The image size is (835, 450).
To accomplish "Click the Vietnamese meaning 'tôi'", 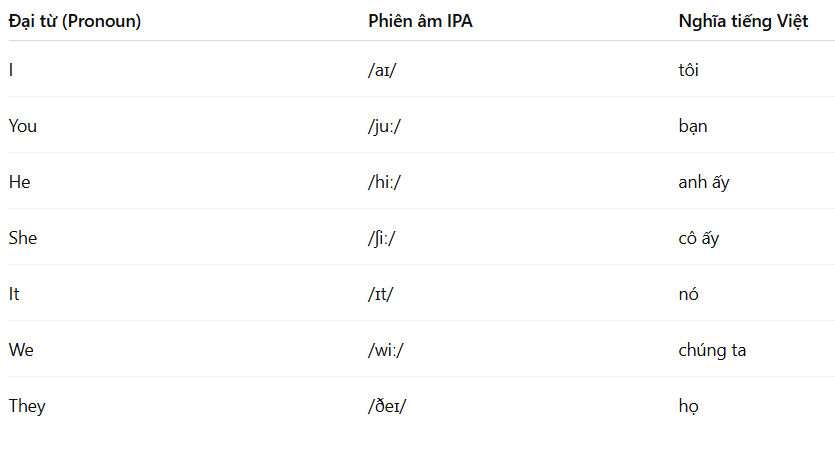I will pos(689,70).
